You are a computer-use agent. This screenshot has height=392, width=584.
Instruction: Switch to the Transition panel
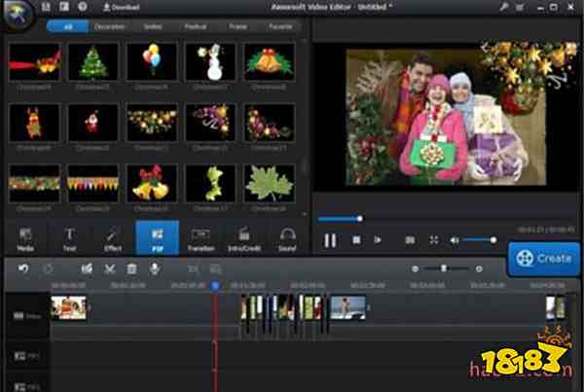201,238
